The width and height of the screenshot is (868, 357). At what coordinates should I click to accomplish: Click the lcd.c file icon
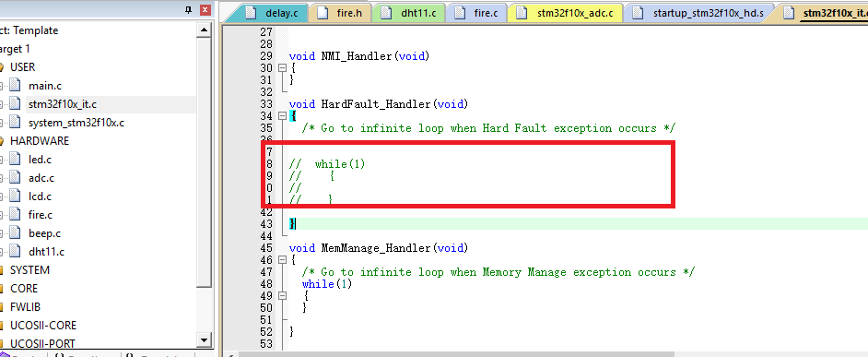click(16, 196)
